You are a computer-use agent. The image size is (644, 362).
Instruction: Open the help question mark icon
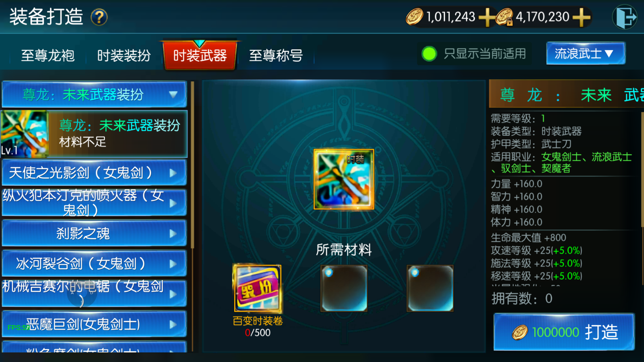[99, 17]
